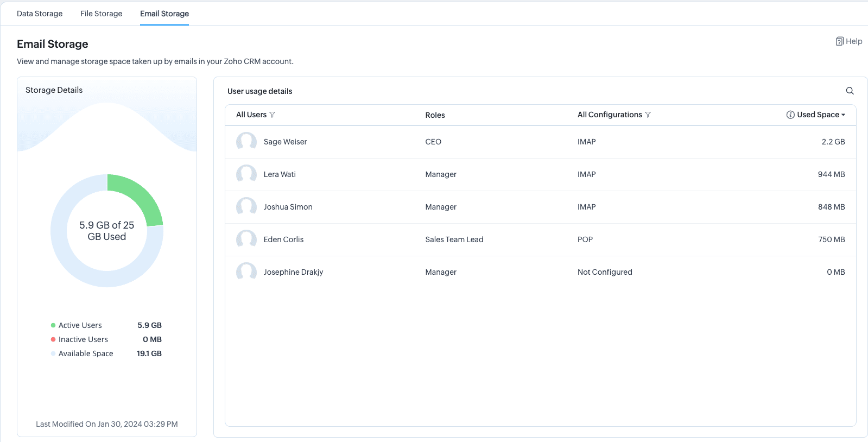Click Lera Wati's Manager role cell
This screenshot has width=868, height=442.
pos(441,174)
